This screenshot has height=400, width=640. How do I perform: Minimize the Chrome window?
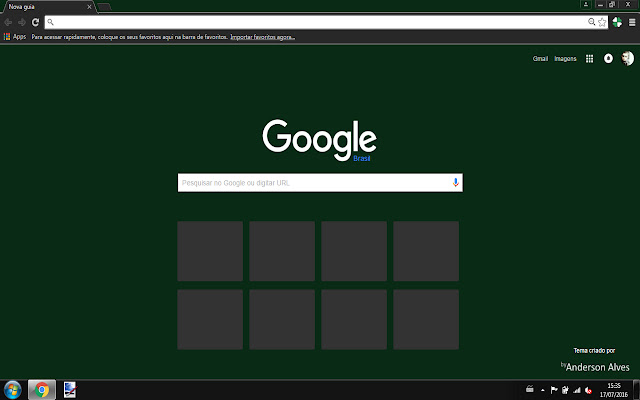(600, 4)
